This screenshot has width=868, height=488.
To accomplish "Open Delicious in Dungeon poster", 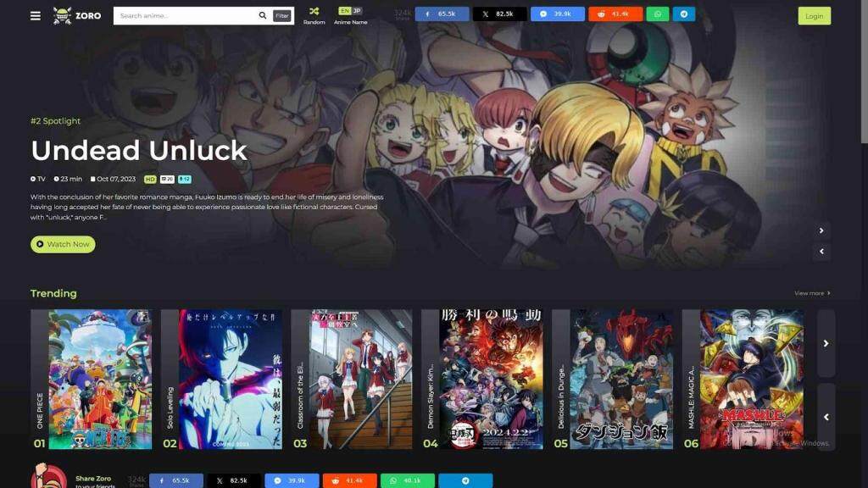I will click(x=621, y=379).
